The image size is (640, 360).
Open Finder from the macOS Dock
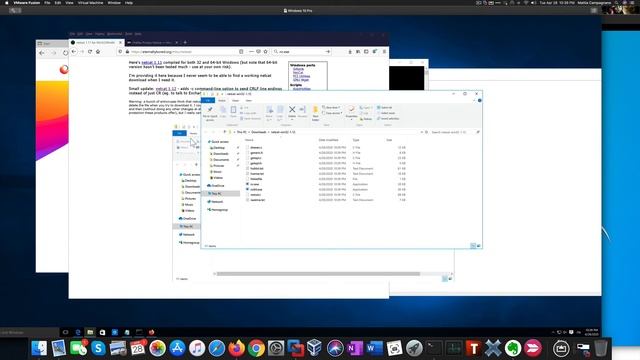coord(39,348)
